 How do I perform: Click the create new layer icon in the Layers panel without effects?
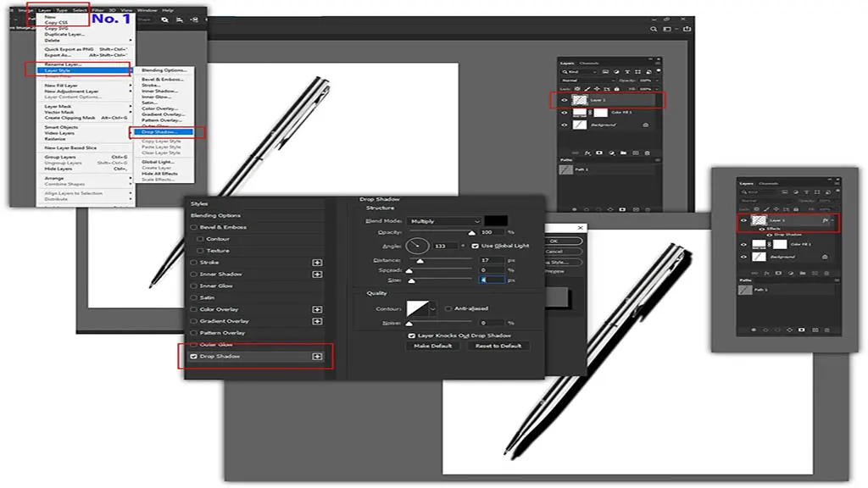coord(636,153)
